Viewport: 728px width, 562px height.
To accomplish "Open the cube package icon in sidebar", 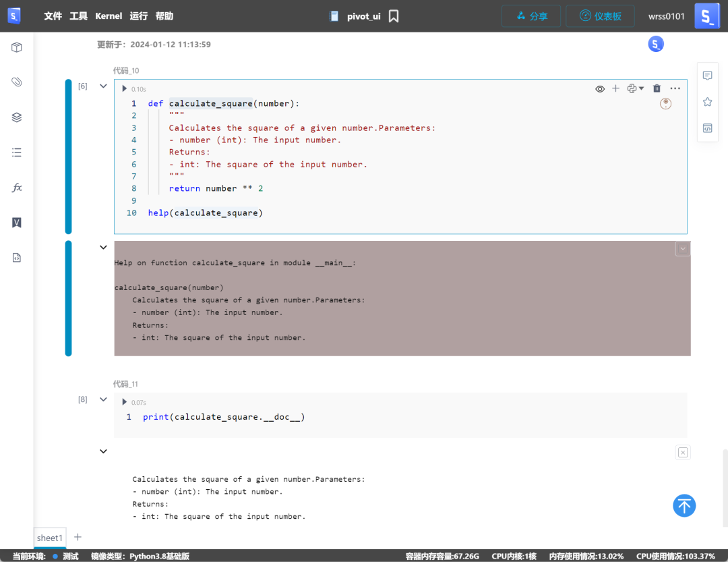I will (x=17, y=47).
